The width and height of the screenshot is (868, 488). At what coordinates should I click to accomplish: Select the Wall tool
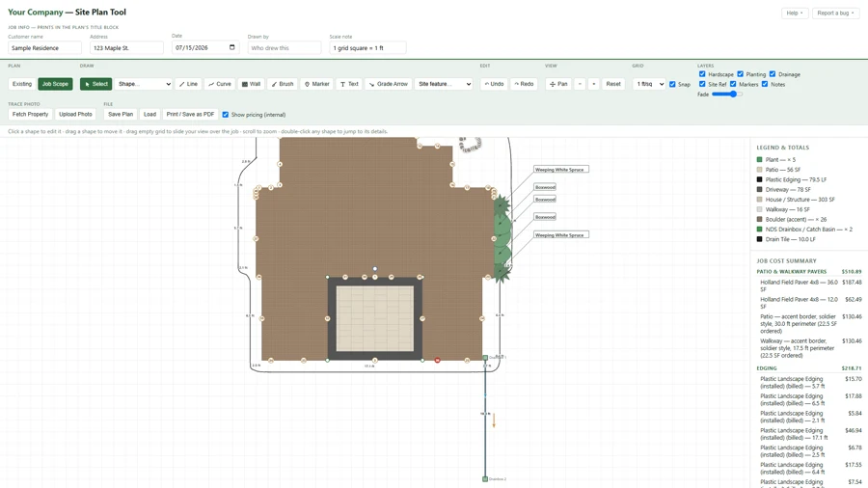pyautogui.click(x=252, y=84)
